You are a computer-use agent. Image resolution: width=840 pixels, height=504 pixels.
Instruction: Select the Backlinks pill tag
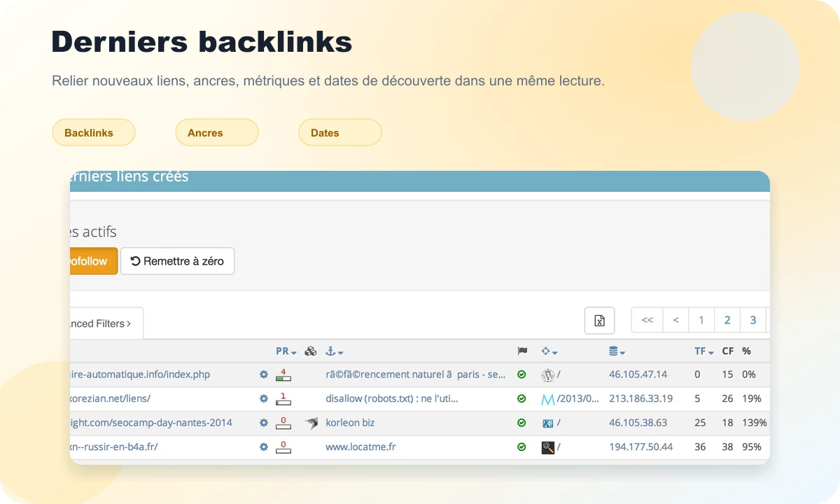[94, 132]
